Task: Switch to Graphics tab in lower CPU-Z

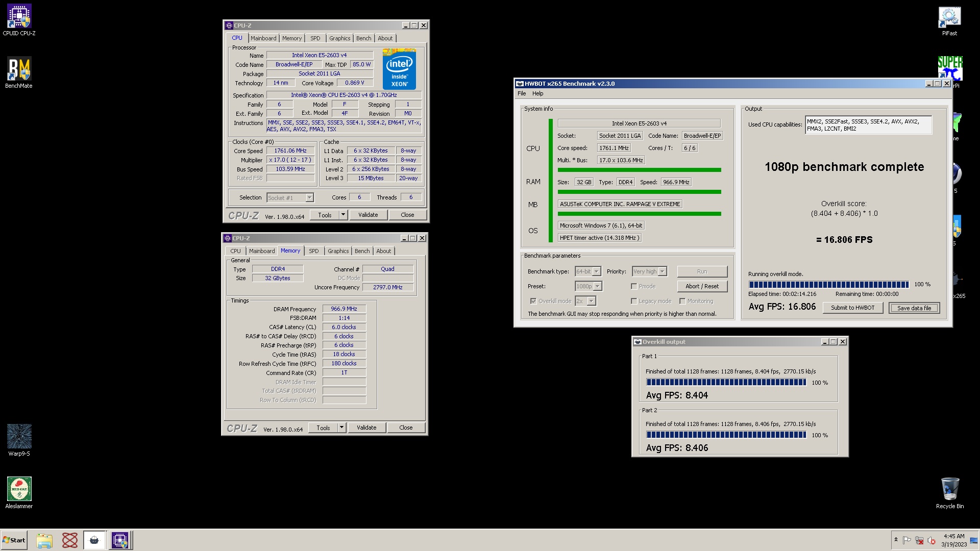Action: [x=338, y=251]
